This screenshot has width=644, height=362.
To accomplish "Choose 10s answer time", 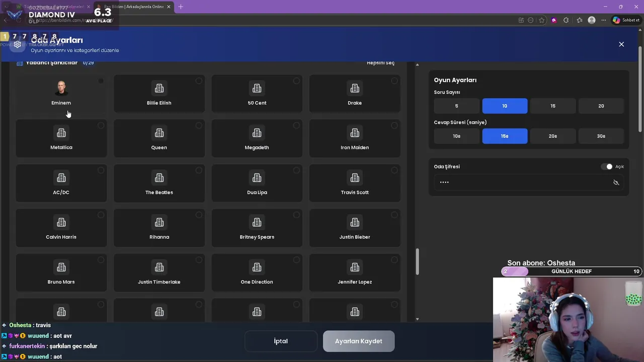I will [456, 136].
